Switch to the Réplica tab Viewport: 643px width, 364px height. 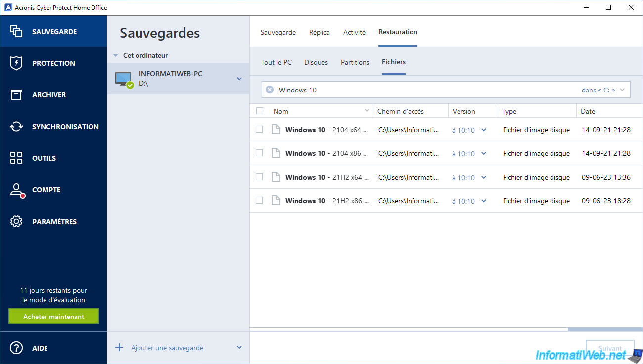click(320, 32)
